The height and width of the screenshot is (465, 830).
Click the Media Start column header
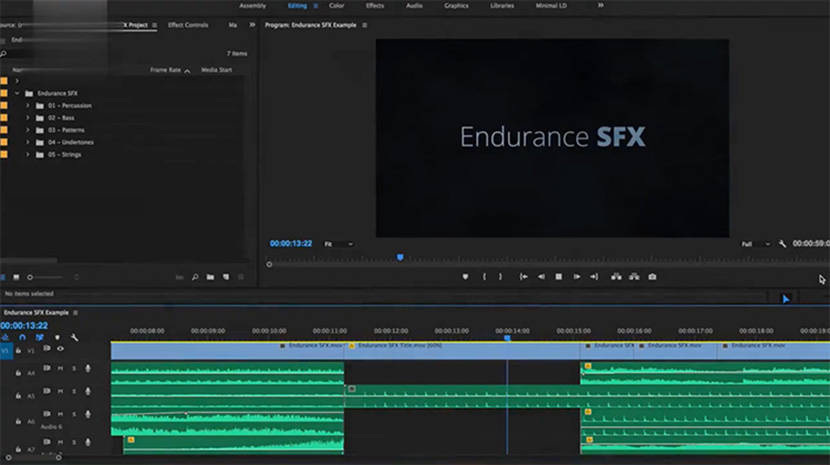pos(216,70)
